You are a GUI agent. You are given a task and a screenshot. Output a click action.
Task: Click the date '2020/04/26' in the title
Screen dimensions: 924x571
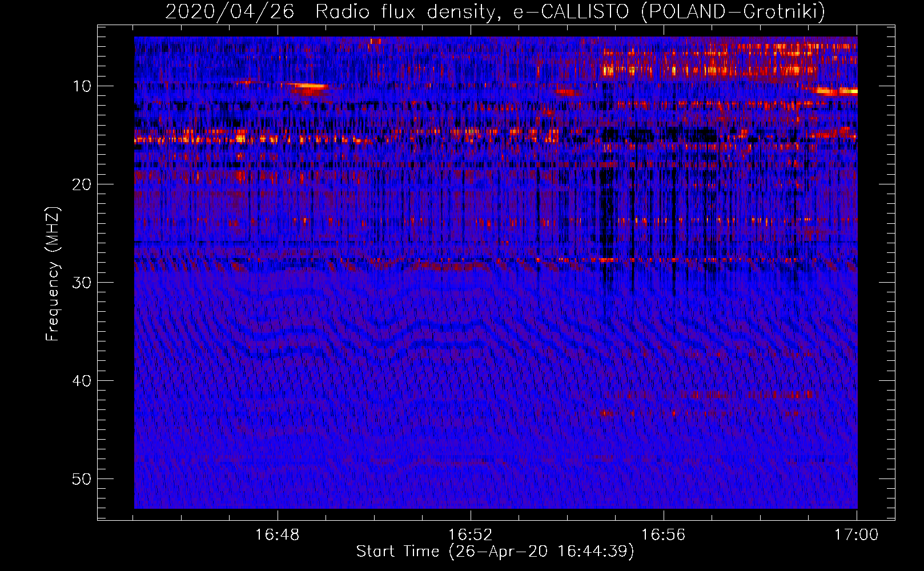(x=230, y=11)
